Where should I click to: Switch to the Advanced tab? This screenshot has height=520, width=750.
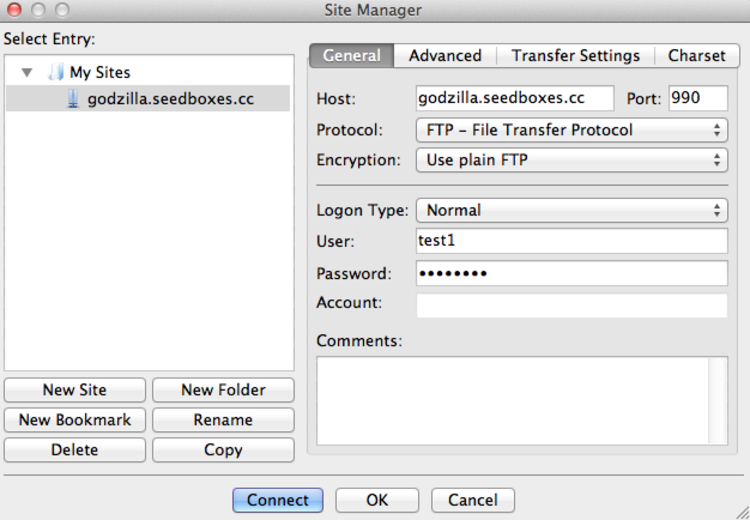pos(445,56)
